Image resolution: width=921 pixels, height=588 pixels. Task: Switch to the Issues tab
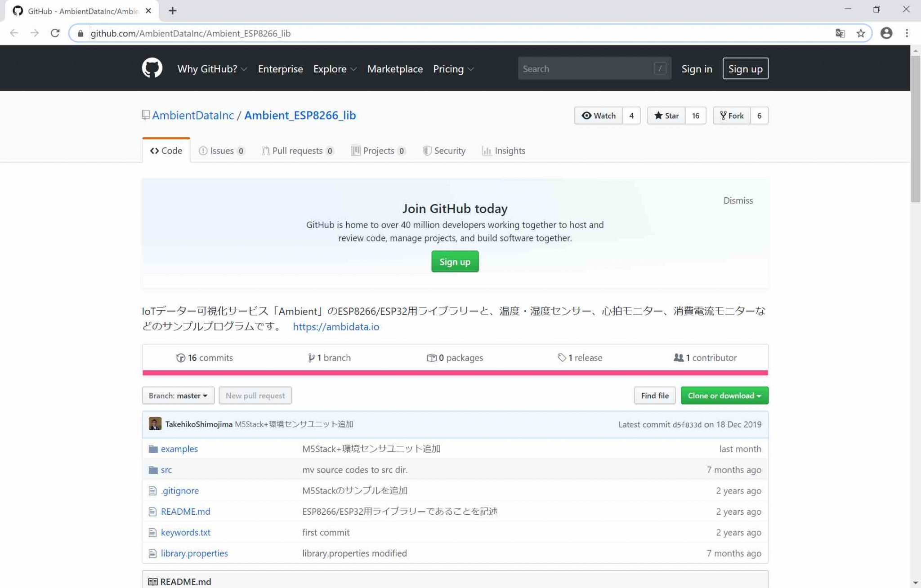(221, 151)
